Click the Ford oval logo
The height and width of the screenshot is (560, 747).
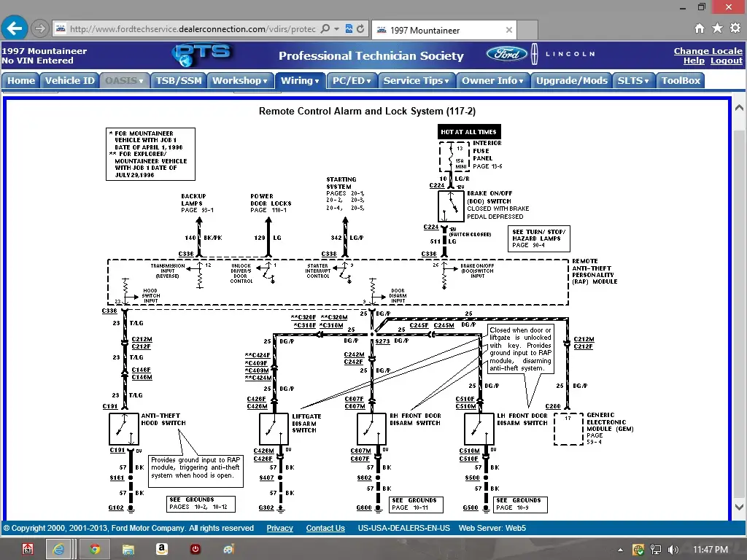pyautogui.click(x=506, y=54)
